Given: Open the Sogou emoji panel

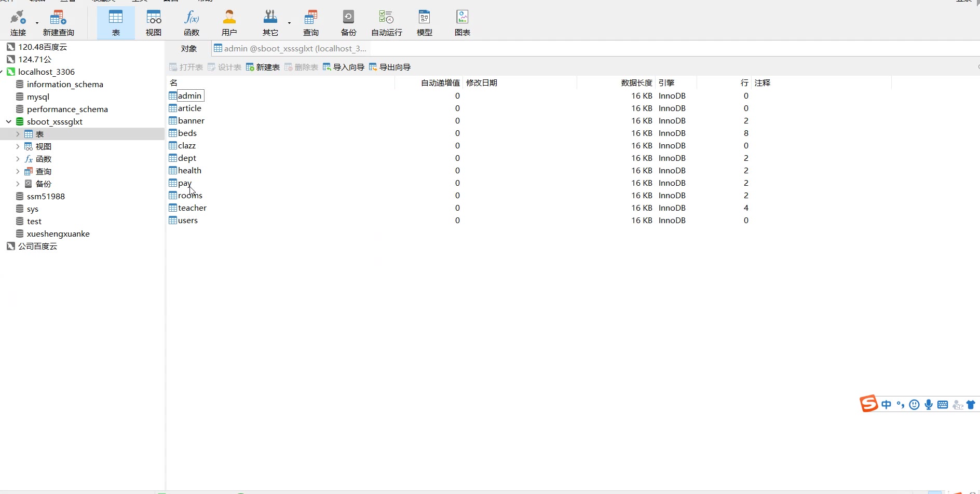Looking at the screenshot, I should tap(915, 405).
